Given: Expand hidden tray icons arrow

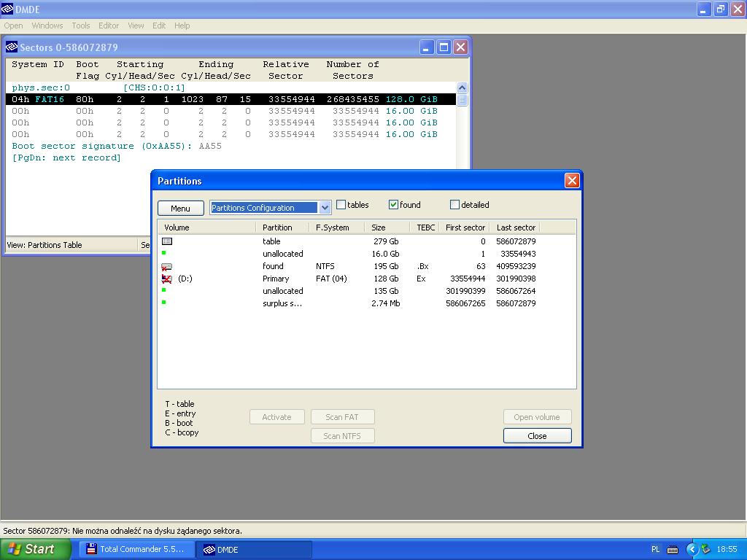Looking at the screenshot, I should point(692,549).
